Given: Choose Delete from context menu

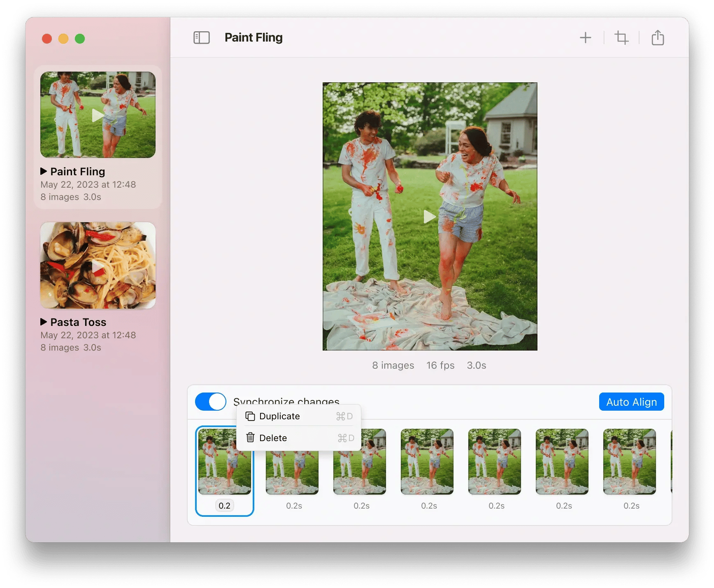Looking at the screenshot, I should [x=299, y=438].
